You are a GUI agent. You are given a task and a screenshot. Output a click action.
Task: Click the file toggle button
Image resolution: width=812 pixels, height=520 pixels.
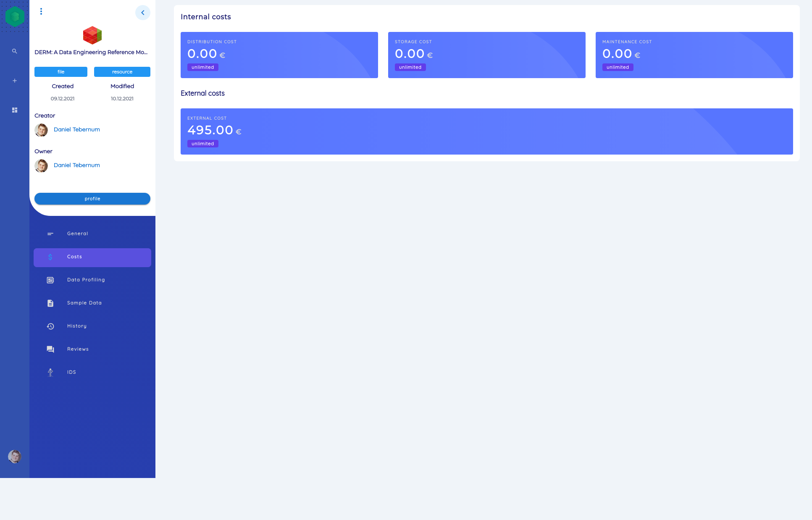pos(61,71)
